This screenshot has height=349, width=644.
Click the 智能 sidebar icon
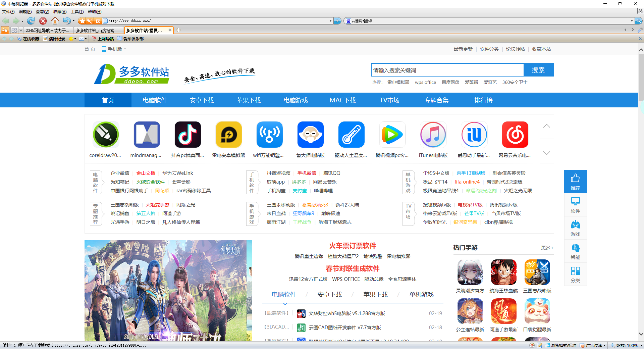tap(575, 251)
